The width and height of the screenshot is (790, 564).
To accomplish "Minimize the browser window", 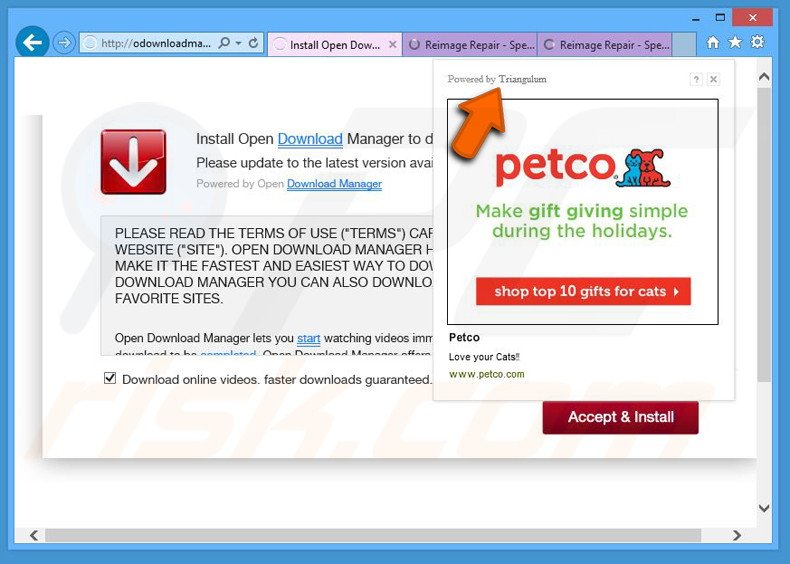I will (x=696, y=18).
